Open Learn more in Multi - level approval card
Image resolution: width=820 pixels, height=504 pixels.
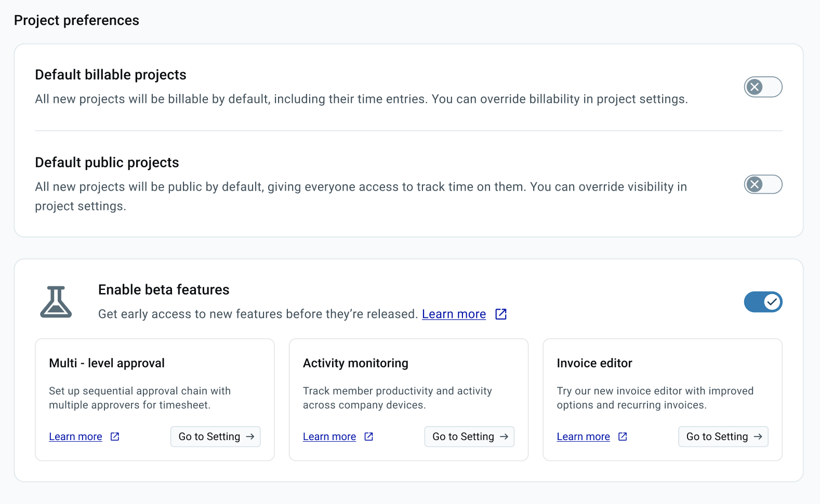tap(75, 436)
